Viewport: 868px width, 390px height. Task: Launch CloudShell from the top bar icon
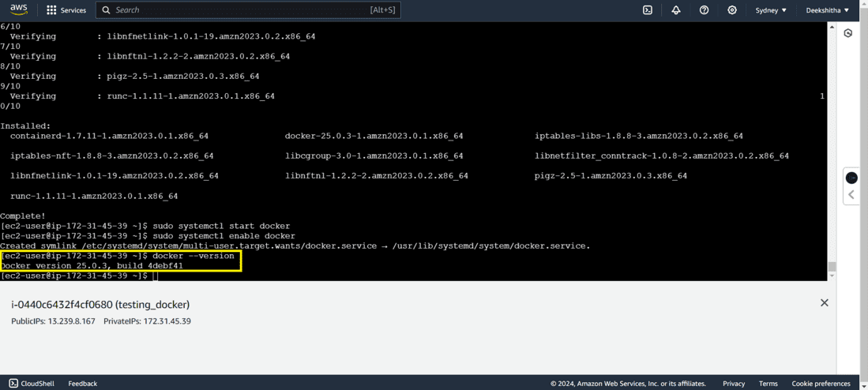click(647, 10)
